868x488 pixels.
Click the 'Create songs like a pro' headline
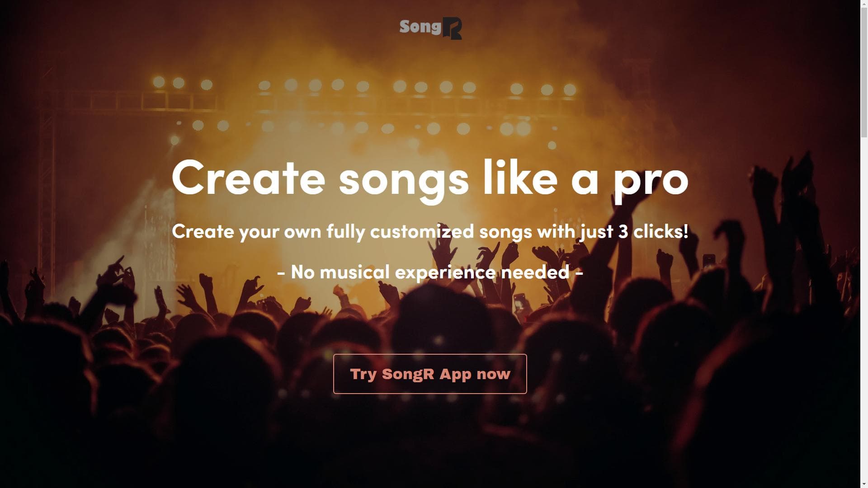[x=430, y=178]
